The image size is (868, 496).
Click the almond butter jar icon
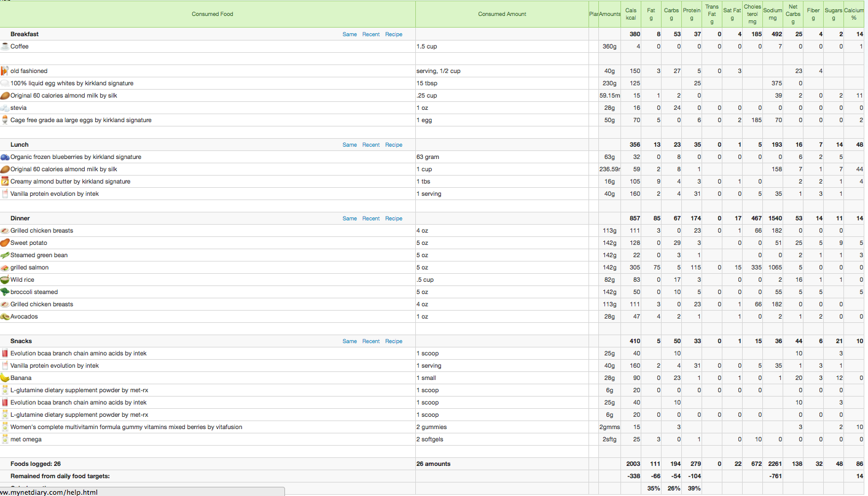coord(5,182)
